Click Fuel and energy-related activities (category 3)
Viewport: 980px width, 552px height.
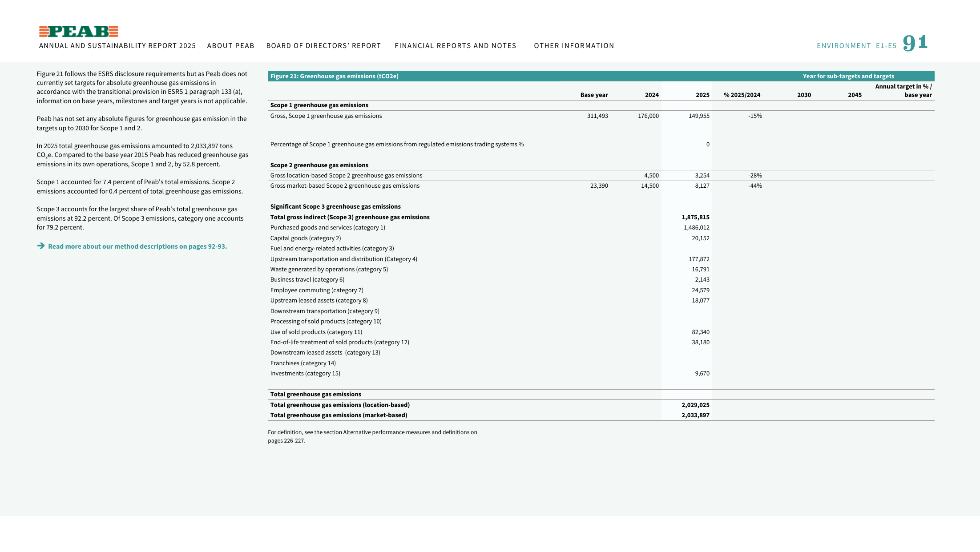click(332, 248)
